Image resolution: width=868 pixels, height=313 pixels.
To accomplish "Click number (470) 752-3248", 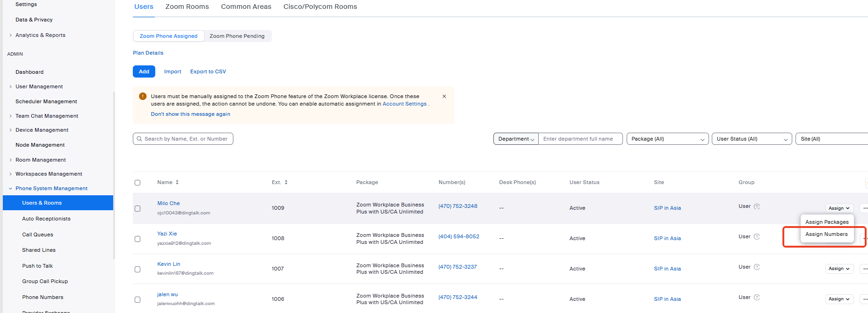I will [458, 206].
